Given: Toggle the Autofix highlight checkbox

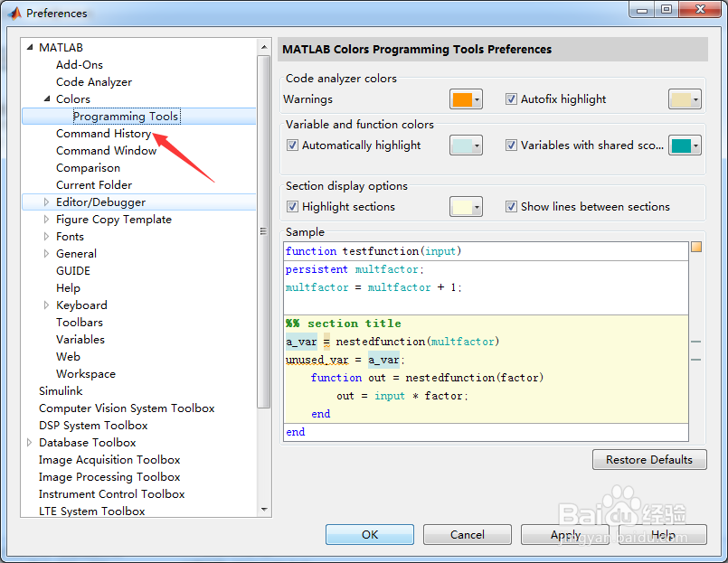Looking at the screenshot, I should [511, 99].
